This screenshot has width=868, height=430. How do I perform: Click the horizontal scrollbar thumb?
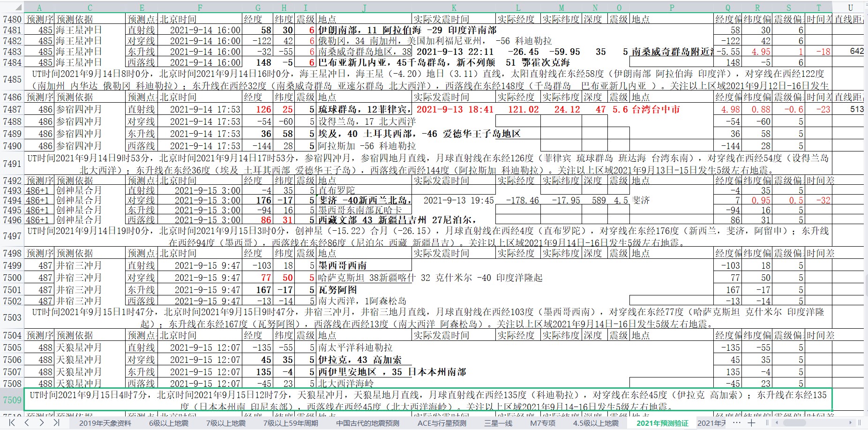(793, 423)
